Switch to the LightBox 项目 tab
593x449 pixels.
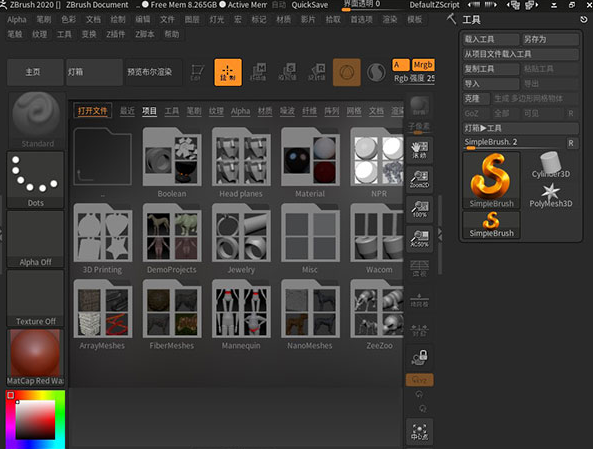pyautogui.click(x=149, y=111)
